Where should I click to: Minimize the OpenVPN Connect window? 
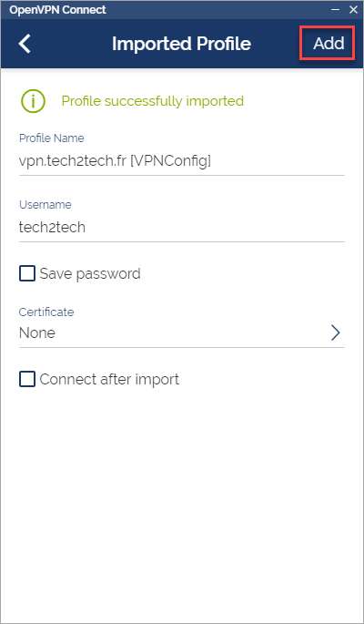click(336, 9)
